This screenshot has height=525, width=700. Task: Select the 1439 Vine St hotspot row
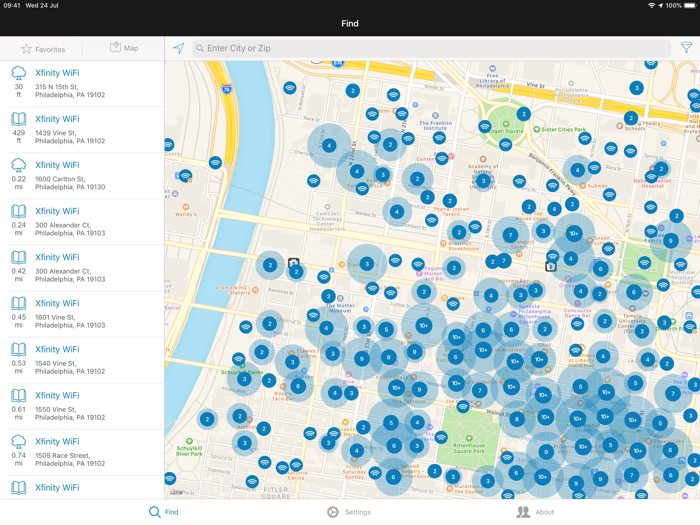point(82,130)
